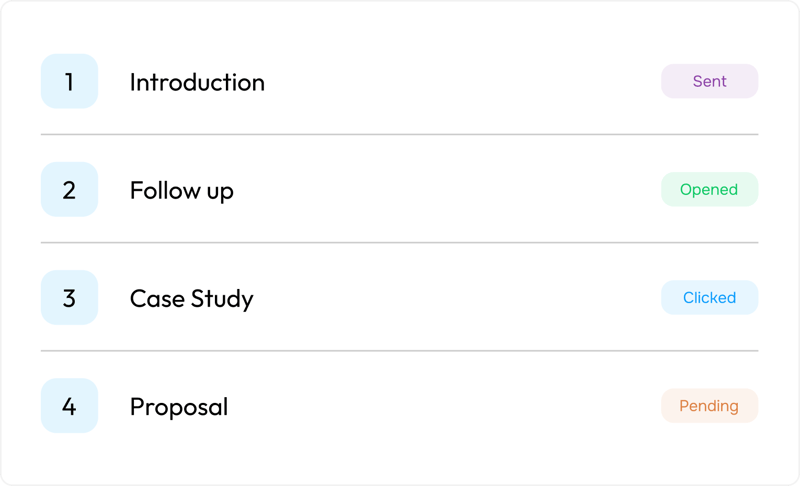
Task: Click the divider line below Introduction
Action: [x=400, y=134]
